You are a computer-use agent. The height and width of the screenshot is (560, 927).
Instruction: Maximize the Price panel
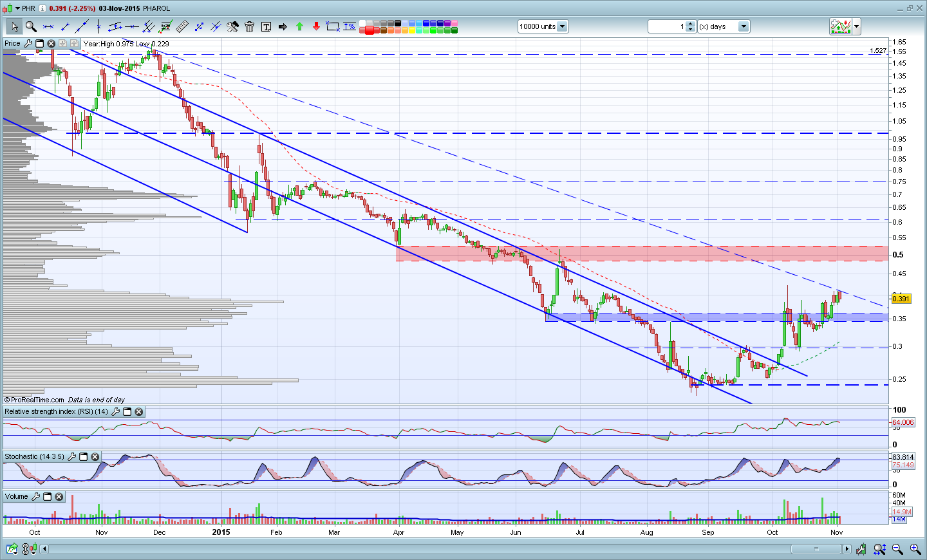(39, 44)
